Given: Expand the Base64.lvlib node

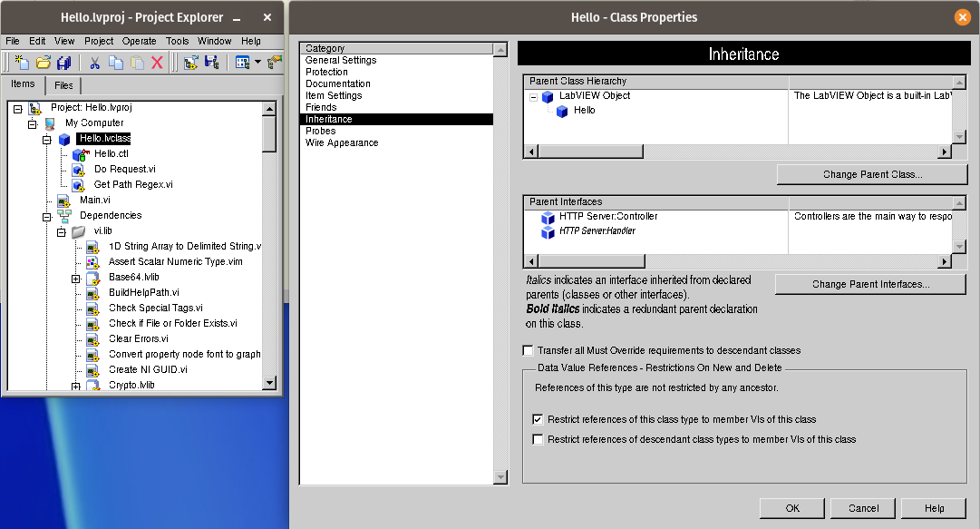Looking at the screenshot, I should click(75, 279).
